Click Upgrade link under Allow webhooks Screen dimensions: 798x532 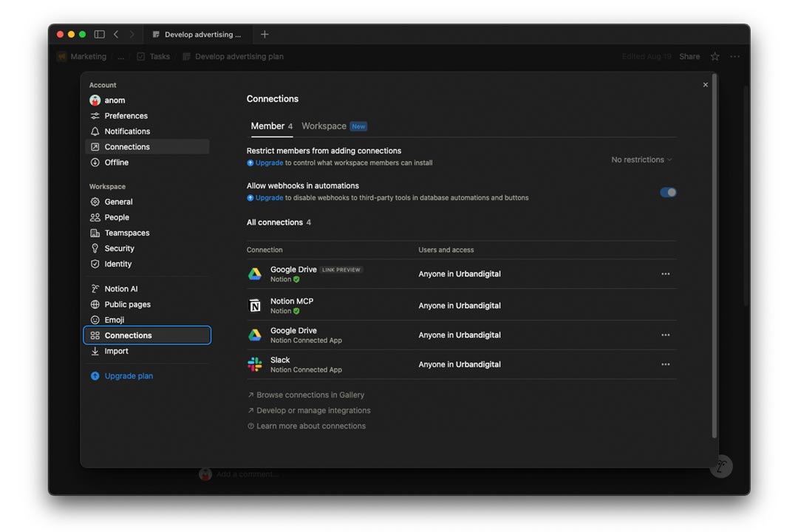[x=269, y=197]
